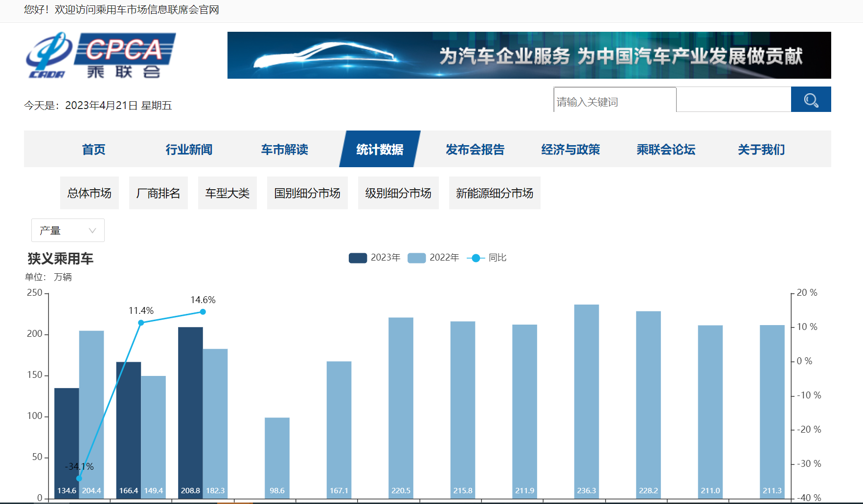Click the CPCA 乘联合 logo
This screenshot has height=504, width=863.
click(x=101, y=55)
